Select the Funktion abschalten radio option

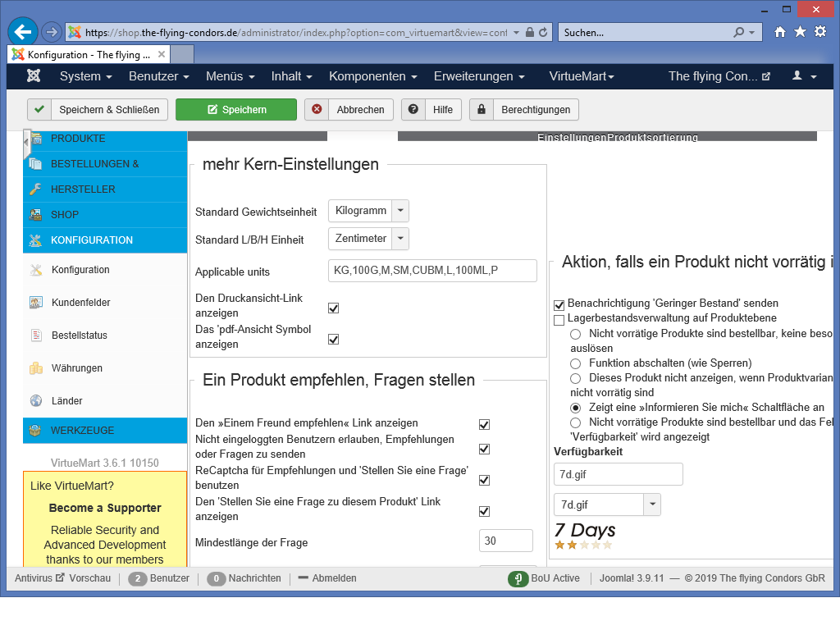[576, 363]
